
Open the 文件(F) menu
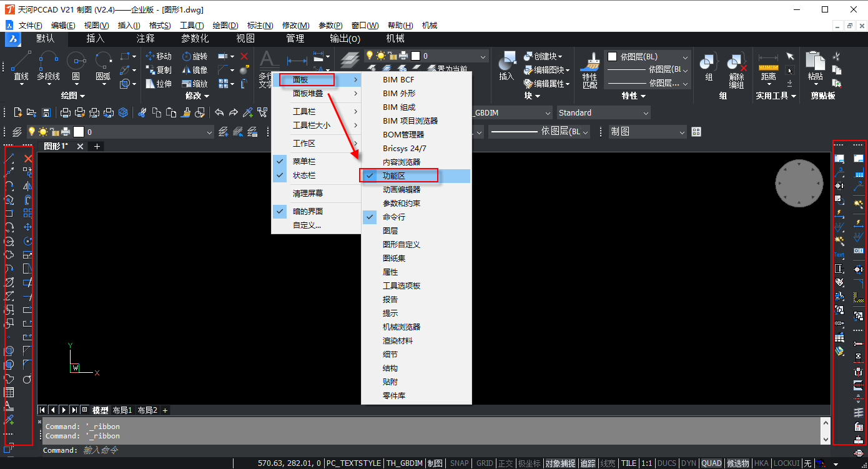[30, 26]
